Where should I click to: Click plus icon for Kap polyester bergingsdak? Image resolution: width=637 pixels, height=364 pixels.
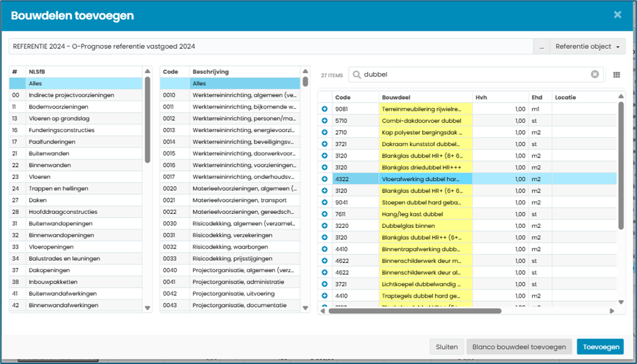tap(324, 132)
